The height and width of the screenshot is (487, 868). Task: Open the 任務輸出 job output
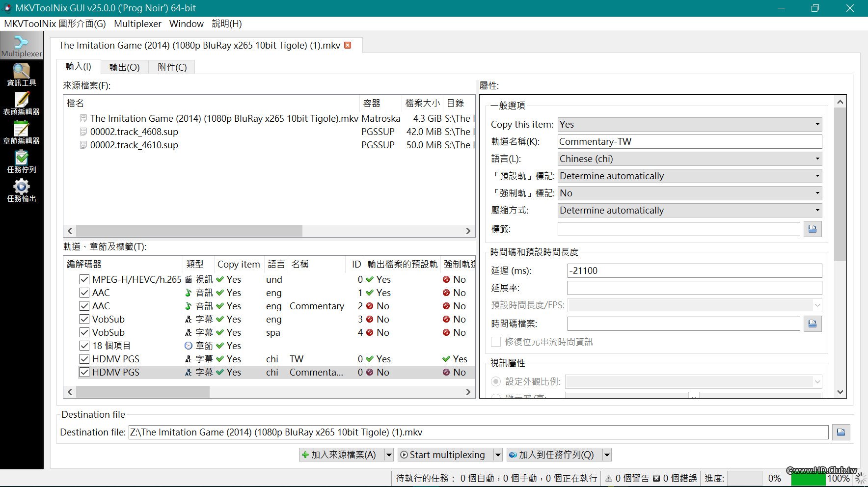click(x=22, y=190)
